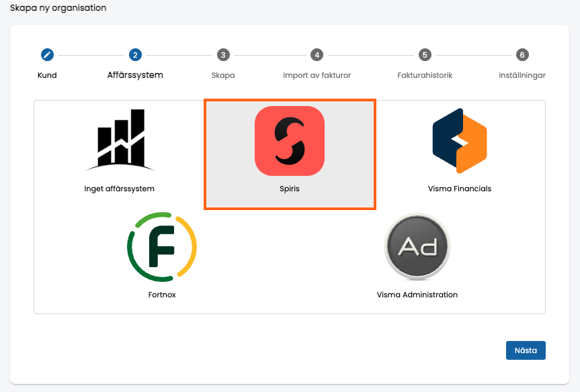Click the pencil icon for Kund step
This screenshot has height=392, width=580.
pyautogui.click(x=47, y=55)
